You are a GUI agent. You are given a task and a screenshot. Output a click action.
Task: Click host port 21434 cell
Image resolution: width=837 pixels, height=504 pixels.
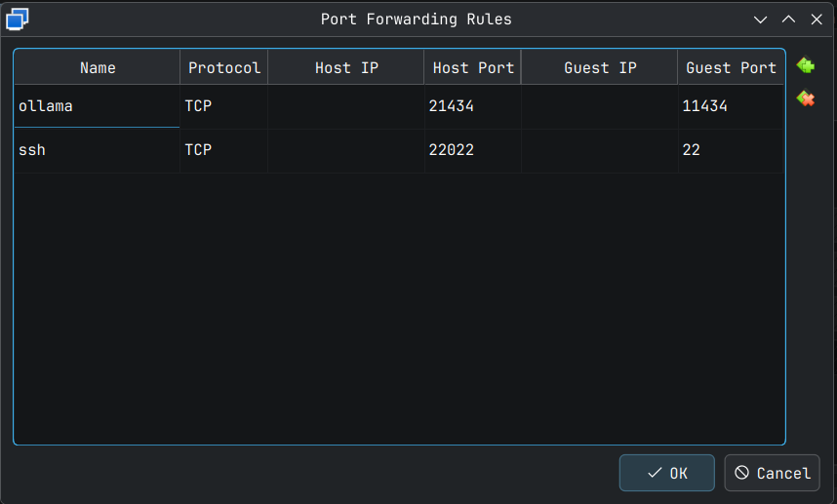(472, 106)
